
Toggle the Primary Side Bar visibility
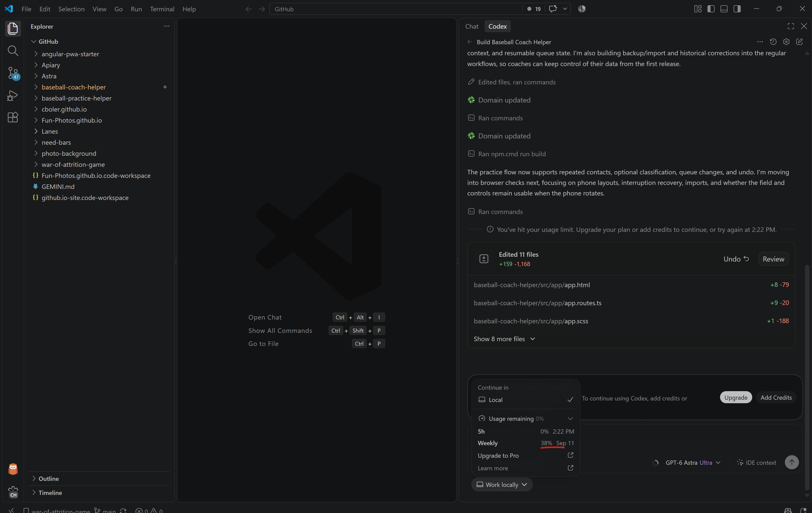711,9
